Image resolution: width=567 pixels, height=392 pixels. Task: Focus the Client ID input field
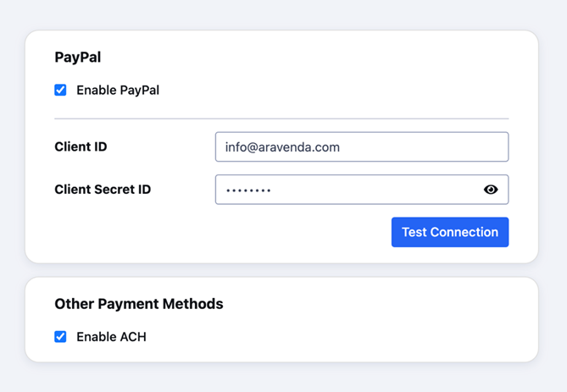(362, 146)
